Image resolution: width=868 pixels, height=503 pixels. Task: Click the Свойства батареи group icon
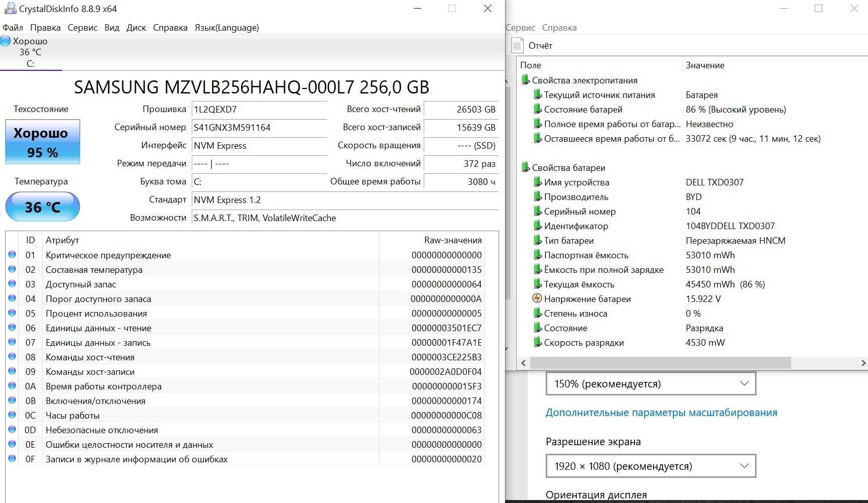click(x=525, y=167)
